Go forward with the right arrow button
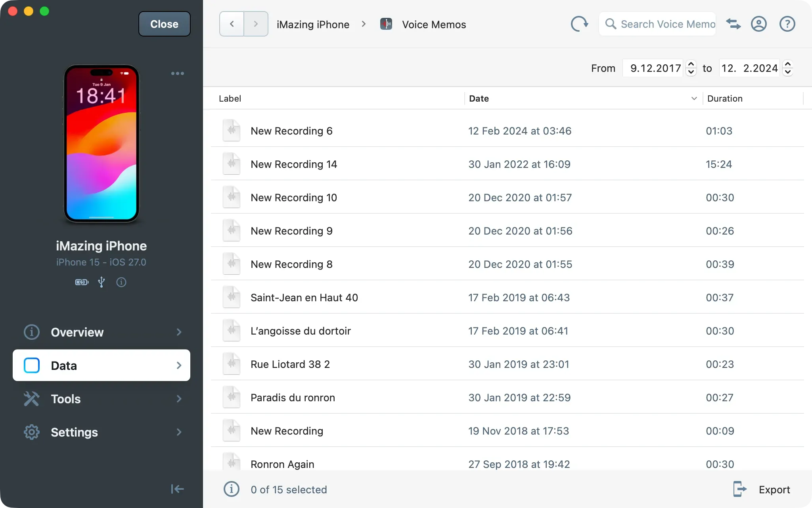 256,24
